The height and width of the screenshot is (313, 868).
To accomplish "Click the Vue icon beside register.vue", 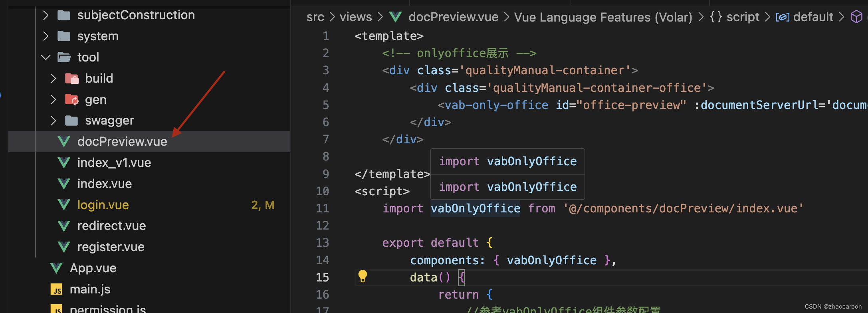I will click(64, 247).
